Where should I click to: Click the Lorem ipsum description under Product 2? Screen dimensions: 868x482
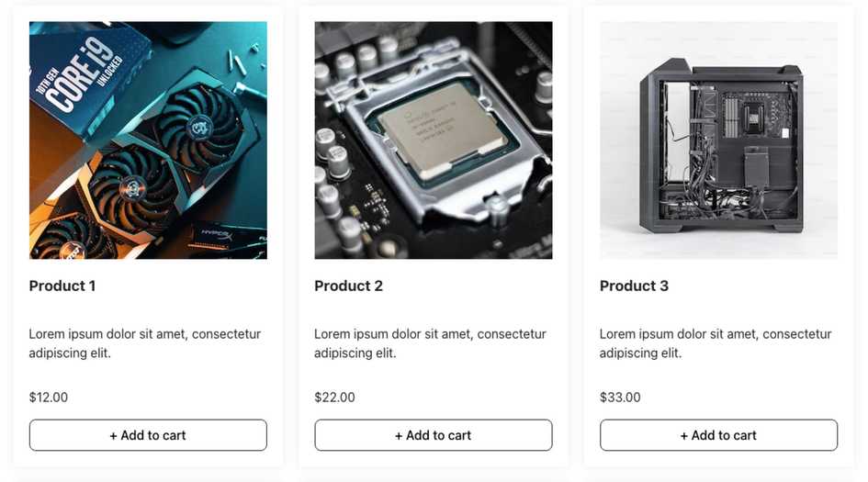[430, 343]
